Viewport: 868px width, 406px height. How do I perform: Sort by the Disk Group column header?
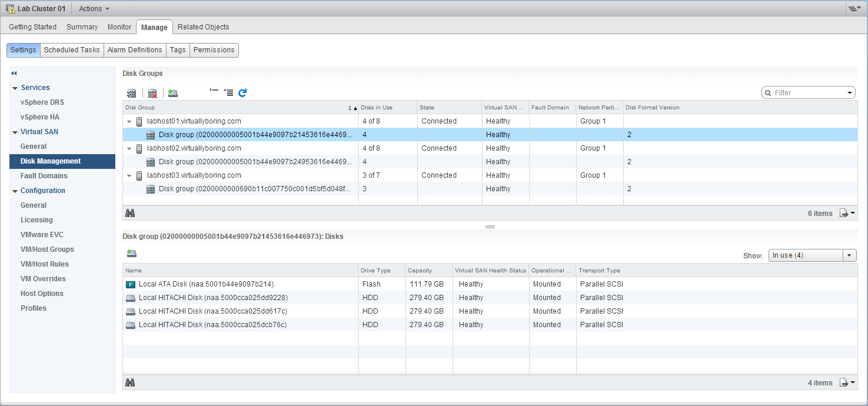click(x=241, y=108)
